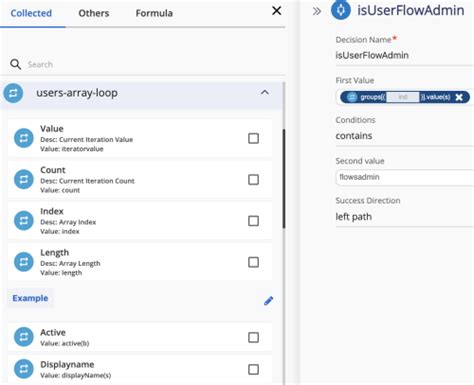Close the variable picker panel

point(276,11)
